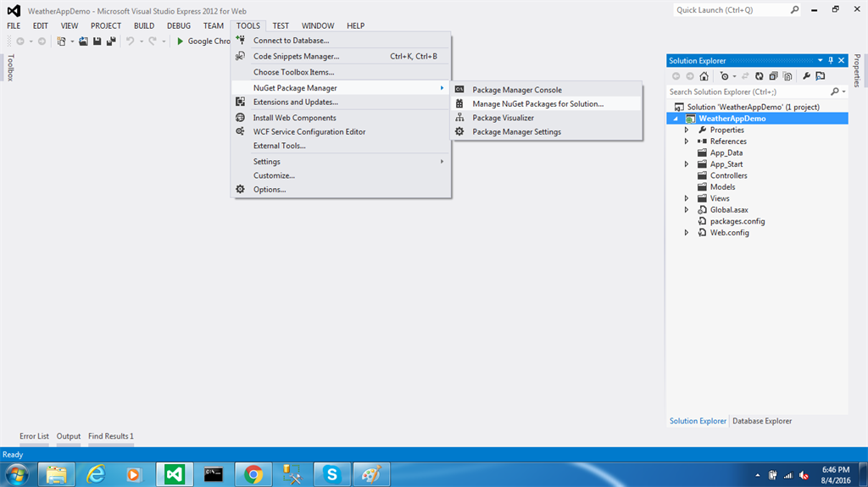Click the Search Solution Explorer input field

(x=748, y=91)
